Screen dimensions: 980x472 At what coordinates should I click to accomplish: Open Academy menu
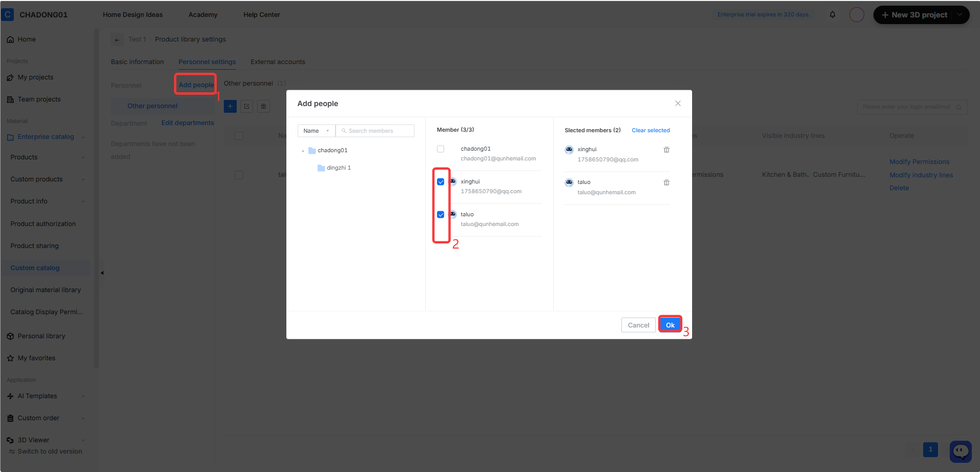(203, 15)
